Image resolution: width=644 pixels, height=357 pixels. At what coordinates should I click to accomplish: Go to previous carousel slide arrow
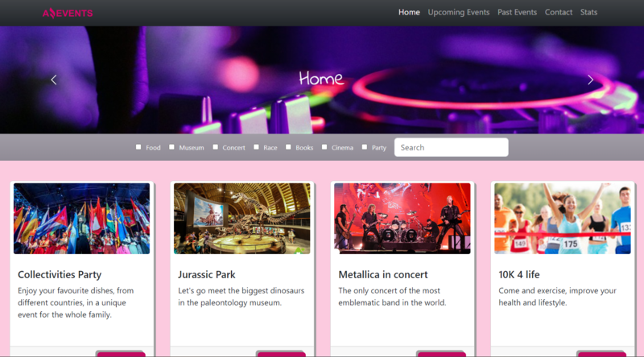click(x=54, y=80)
